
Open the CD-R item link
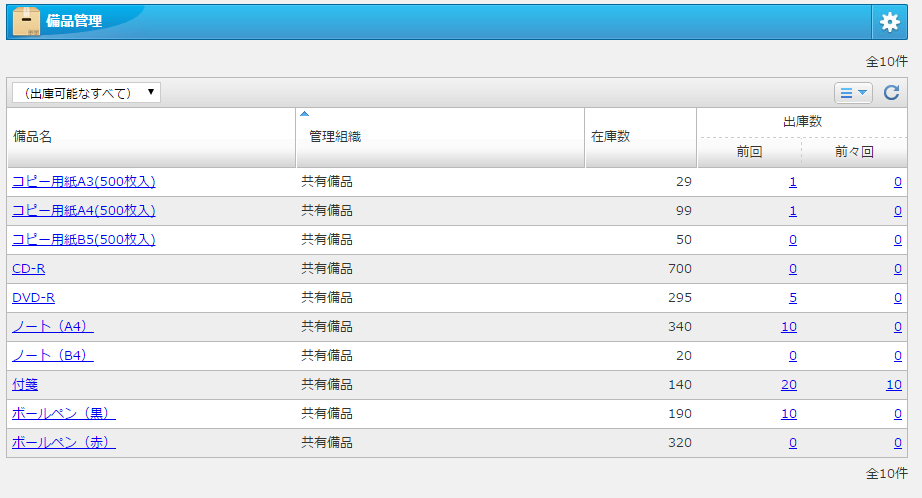28,269
